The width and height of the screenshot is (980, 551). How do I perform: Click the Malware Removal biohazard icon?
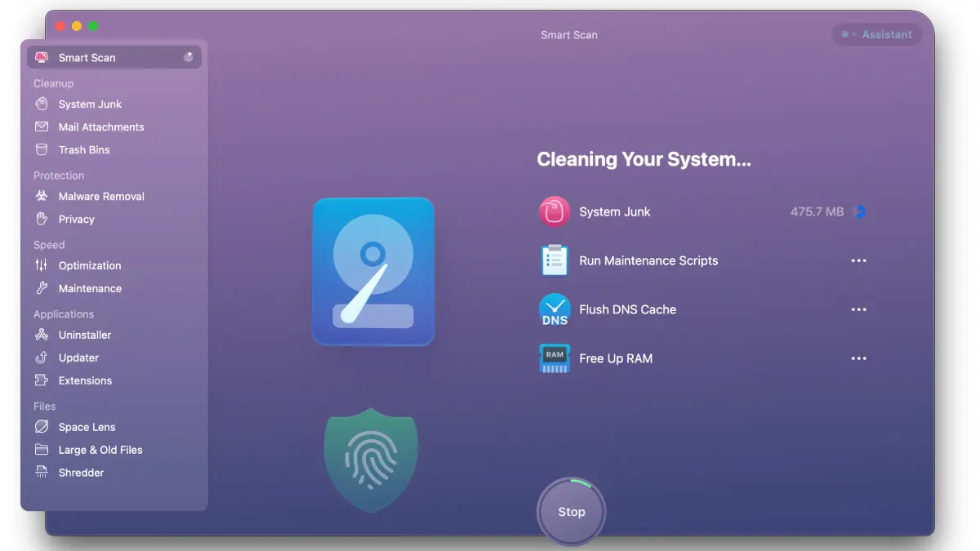tap(42, 196)
